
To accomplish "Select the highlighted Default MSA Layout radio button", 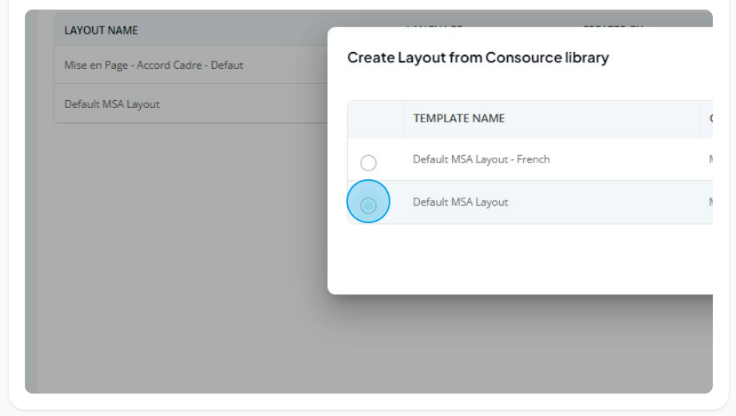I will pos(368,205).
